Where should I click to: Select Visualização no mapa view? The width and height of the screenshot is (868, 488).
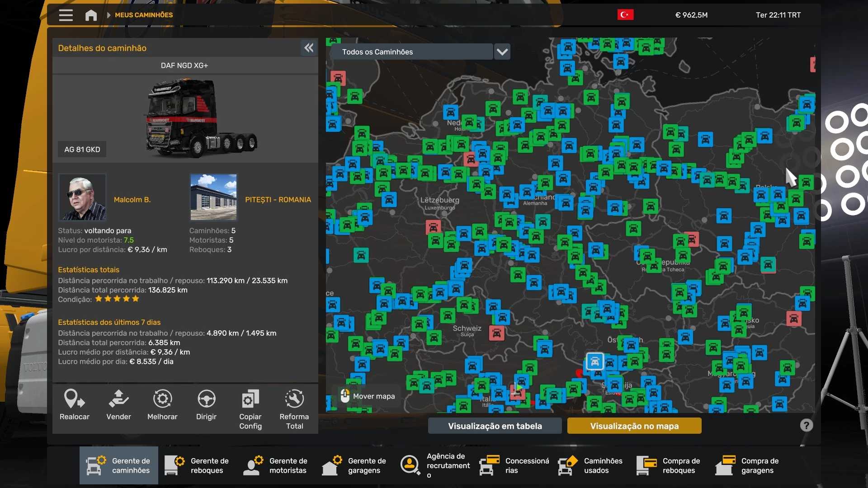tap(634, 426)
